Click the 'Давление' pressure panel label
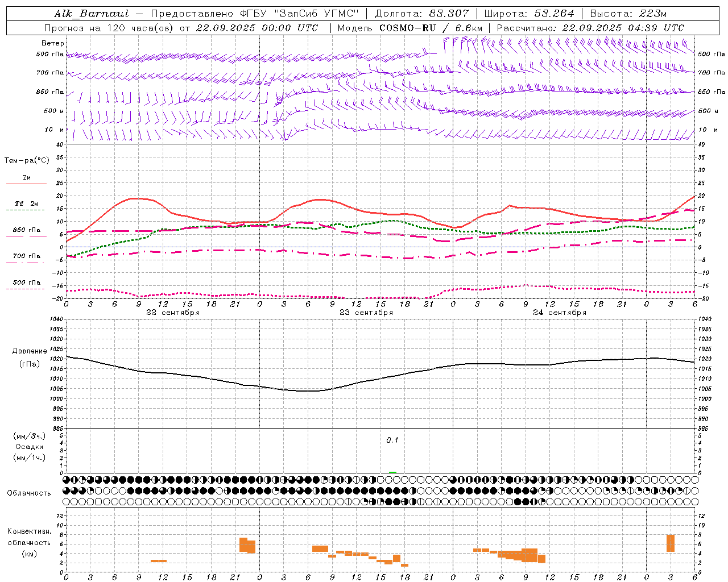 30,351
